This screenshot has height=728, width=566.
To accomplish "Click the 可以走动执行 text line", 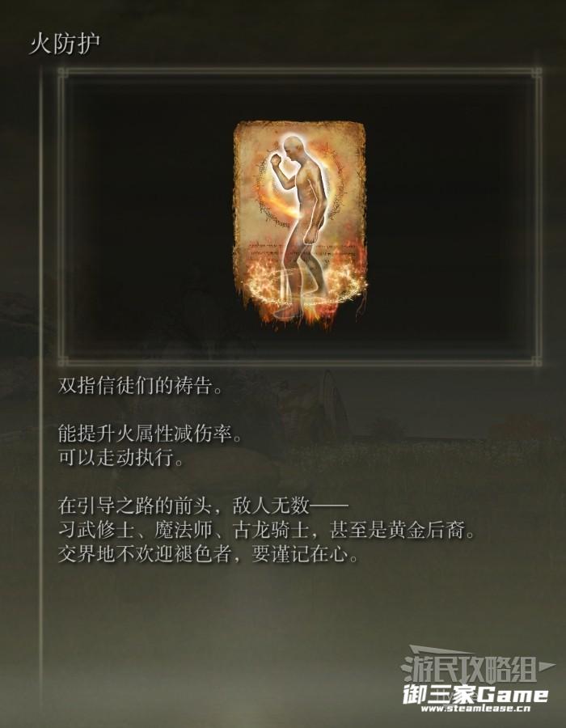I will (x=121, y=458).
